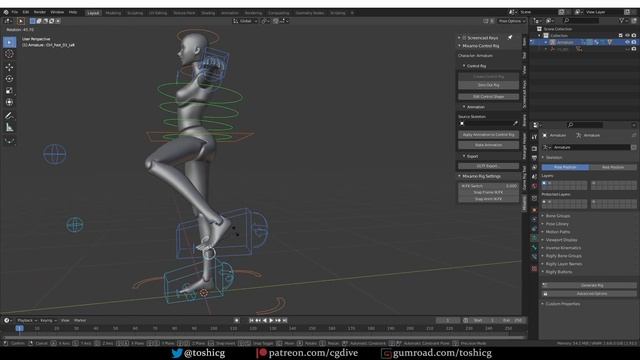The height and width of the screenshot is (360, 640).
Task: Select the Cursor tool
Action: coord(9,54)
